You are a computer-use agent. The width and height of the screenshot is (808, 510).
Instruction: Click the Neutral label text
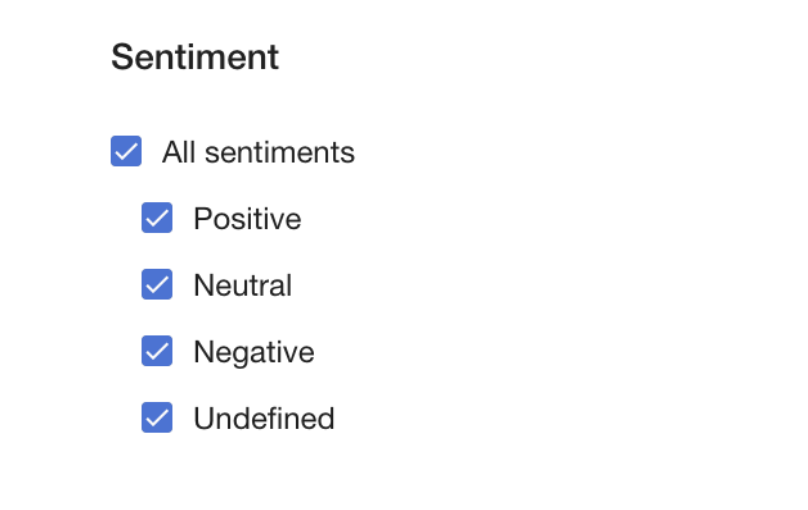click(243, 285)
